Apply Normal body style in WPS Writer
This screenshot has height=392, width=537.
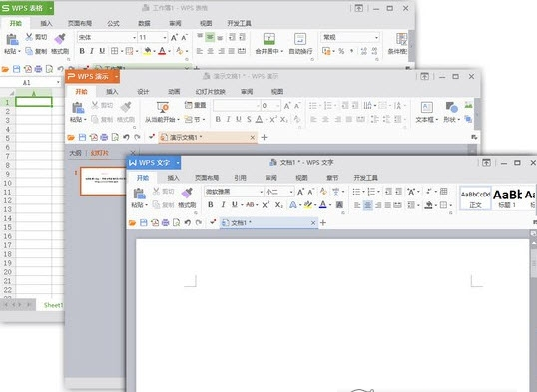click(475, 198)
